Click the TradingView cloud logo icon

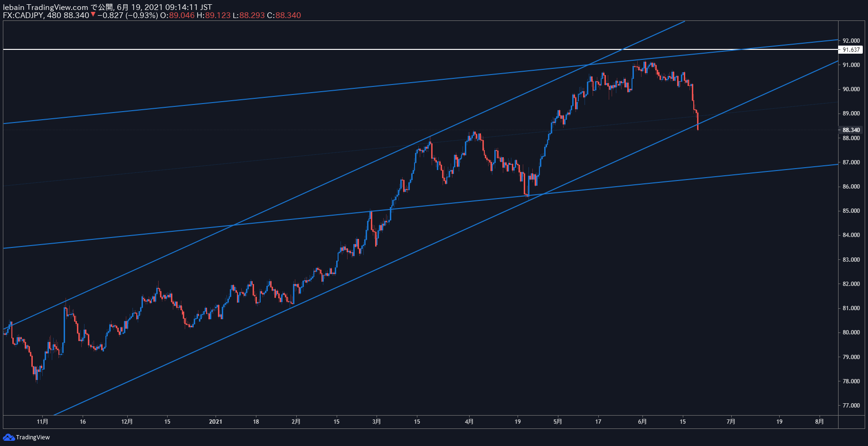coord(9,437)
